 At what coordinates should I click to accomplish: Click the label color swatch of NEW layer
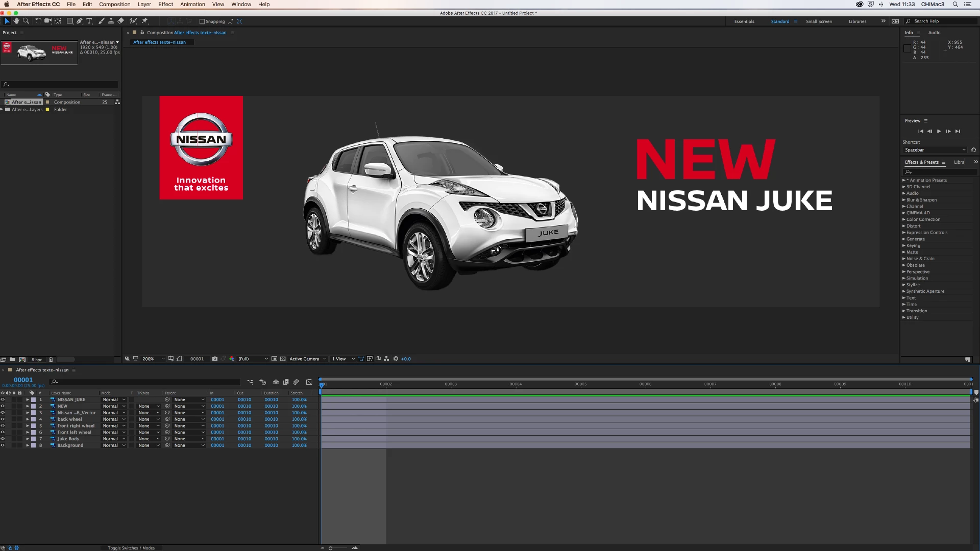pyautogui.click(x=34, y=406)
